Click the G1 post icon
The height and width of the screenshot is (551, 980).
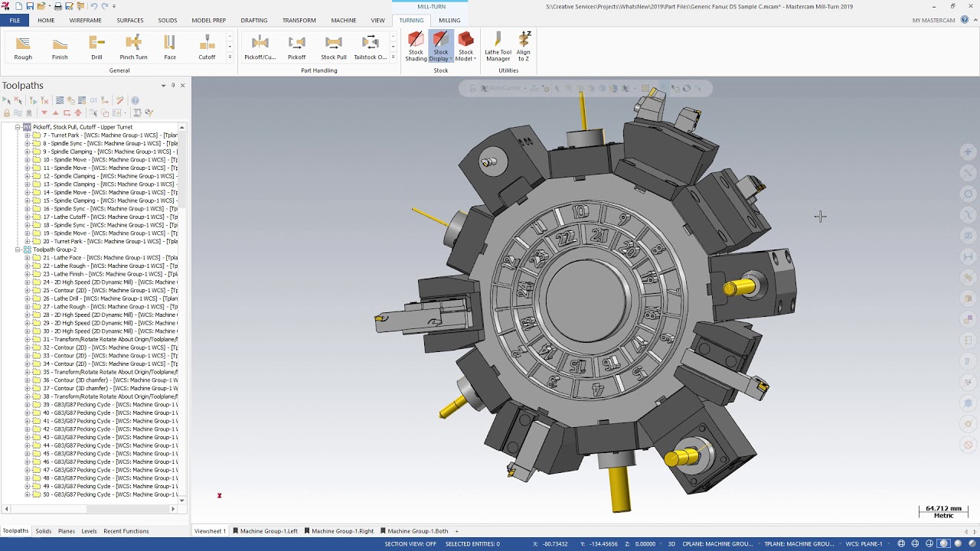[x=93, y=100]
